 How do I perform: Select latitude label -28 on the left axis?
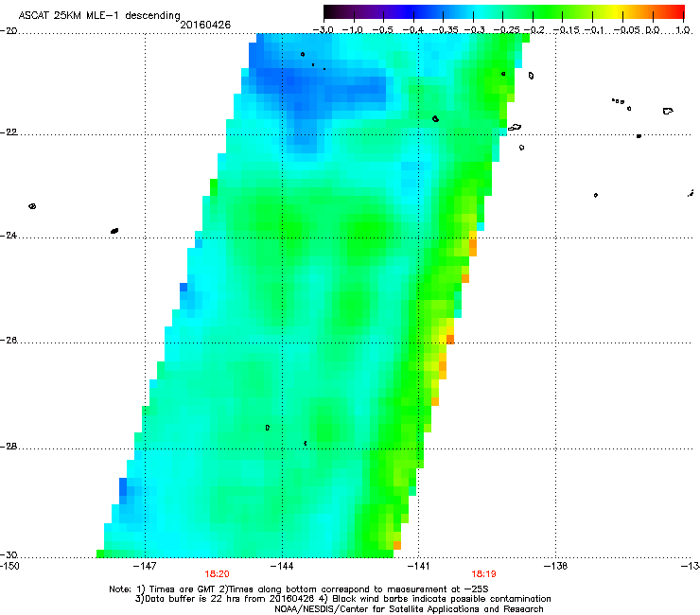pyautogui.click(x=9, y=447)
